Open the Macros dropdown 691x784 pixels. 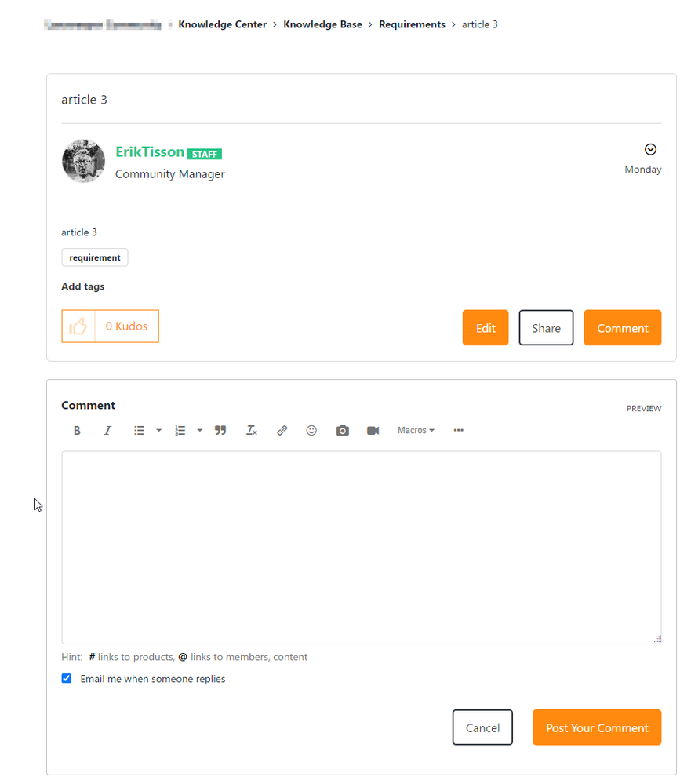coord(416,431)
